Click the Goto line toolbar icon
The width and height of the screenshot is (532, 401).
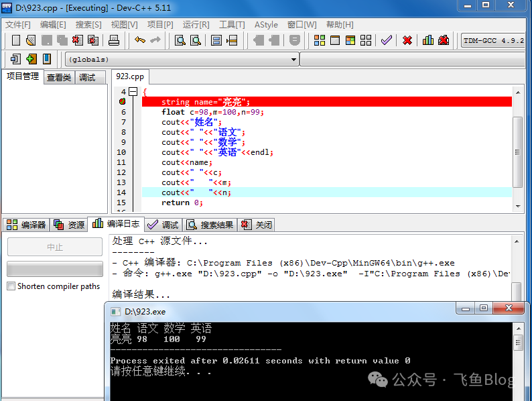(x=232, y=40)
